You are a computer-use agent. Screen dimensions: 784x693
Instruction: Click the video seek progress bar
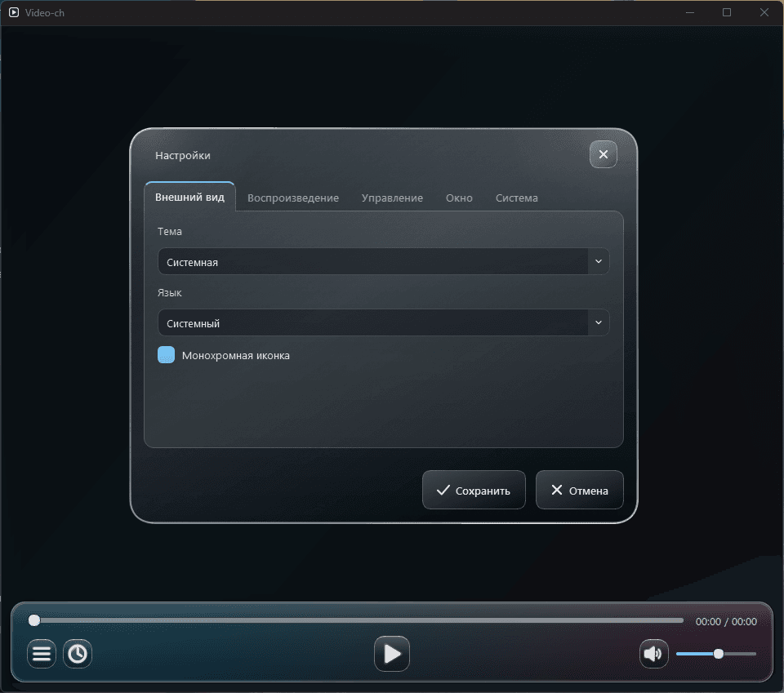coord(356,620)
